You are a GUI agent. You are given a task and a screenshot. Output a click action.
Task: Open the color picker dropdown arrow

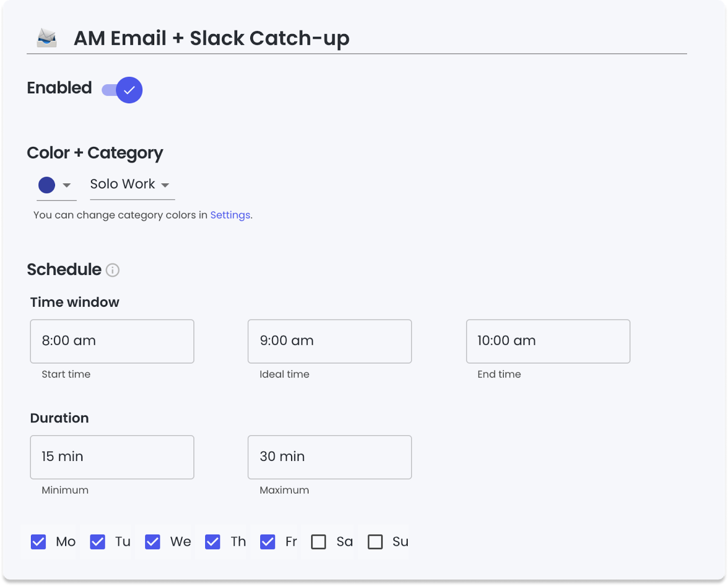tap(67, 185)
